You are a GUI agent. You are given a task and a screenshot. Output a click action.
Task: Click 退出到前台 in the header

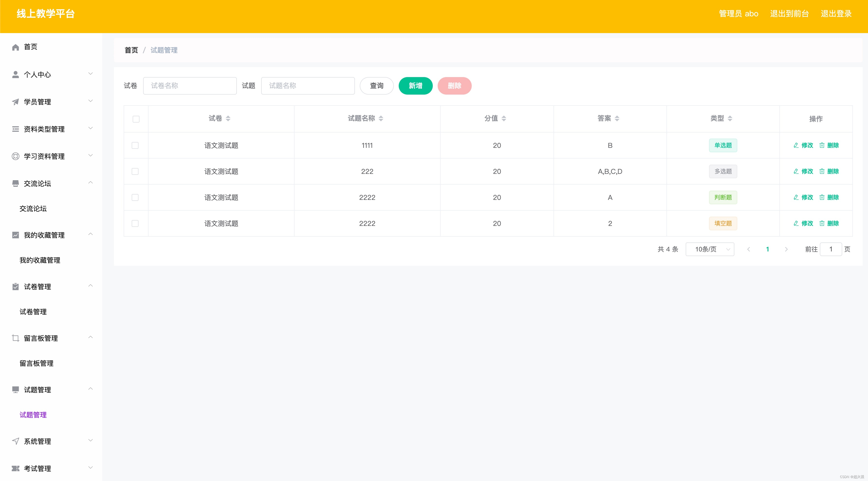click(789, 14)
